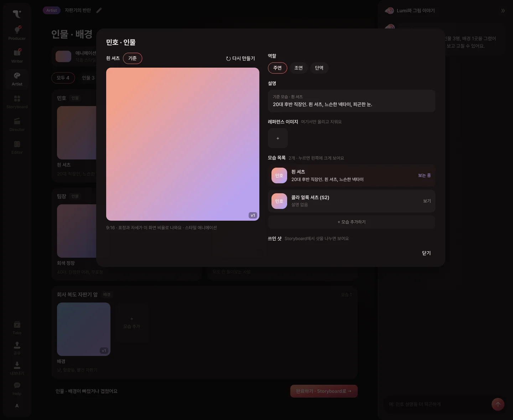Open the 애니메이션 style swatch
513x420 pixels.
[63, 56]
